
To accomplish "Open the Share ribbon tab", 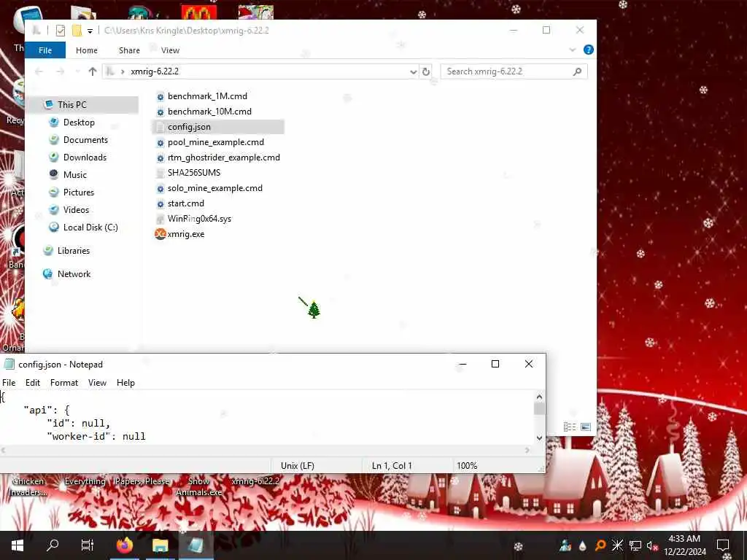I will point(129,50).
